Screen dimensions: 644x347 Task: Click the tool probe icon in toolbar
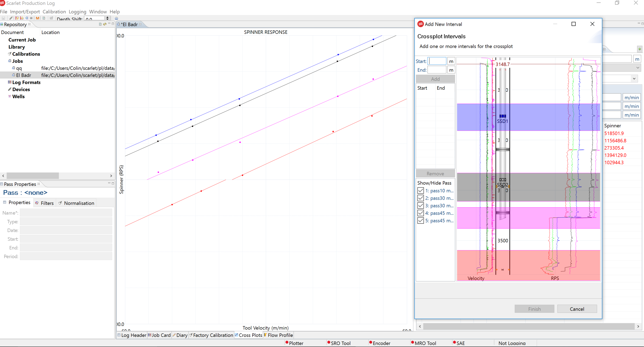[x=11, y=18]
